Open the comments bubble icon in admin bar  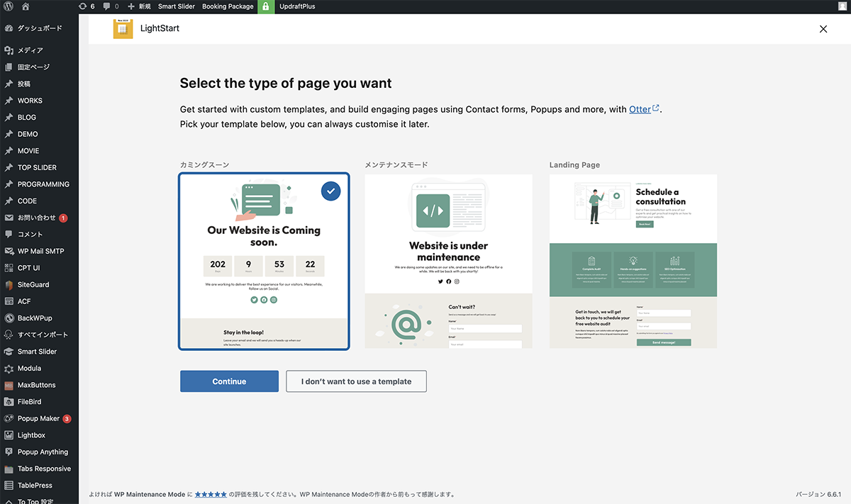pyautogui.click(x=111, y=6)
